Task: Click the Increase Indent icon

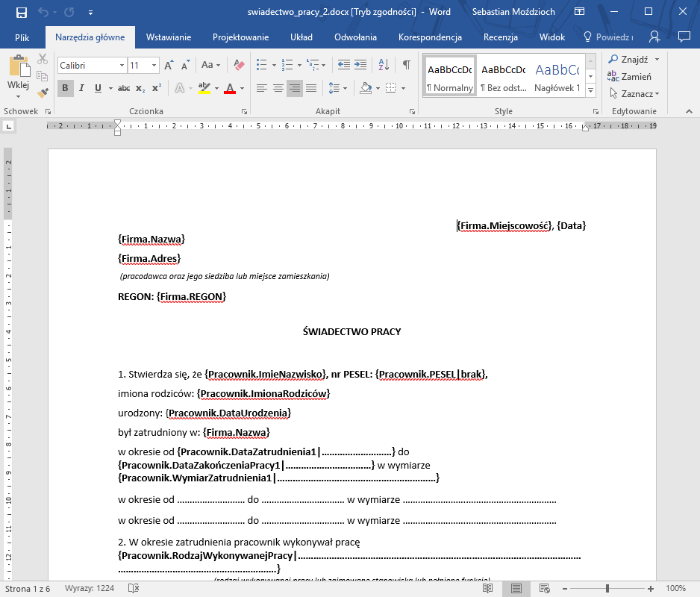Action: tap(363, 66)
